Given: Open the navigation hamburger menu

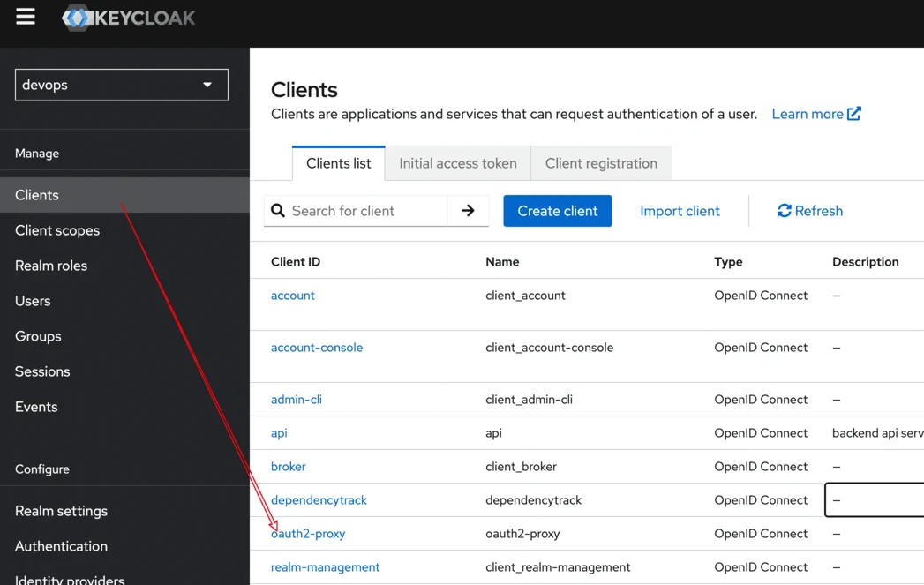Looking at the screenshot, I should pos(25,15).
